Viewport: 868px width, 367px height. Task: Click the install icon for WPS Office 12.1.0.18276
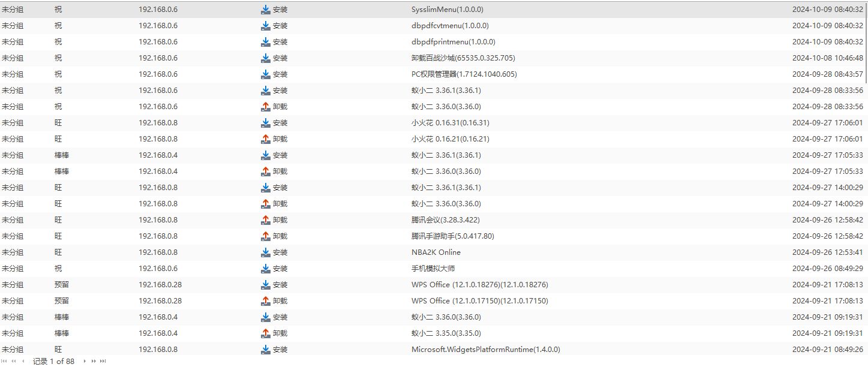266,285
